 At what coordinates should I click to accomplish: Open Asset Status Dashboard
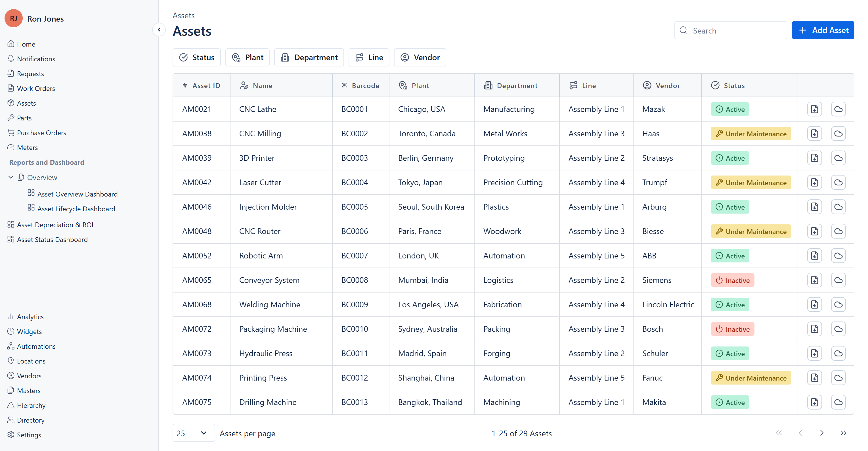[x=48, y=240]
